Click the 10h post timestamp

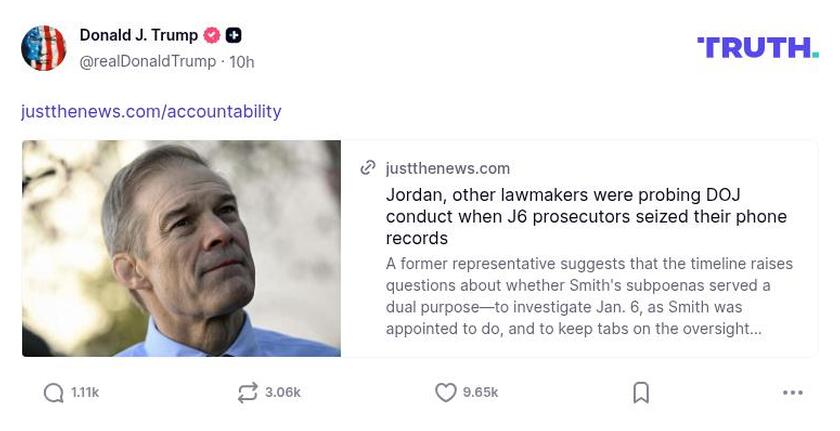pos(242,62)
